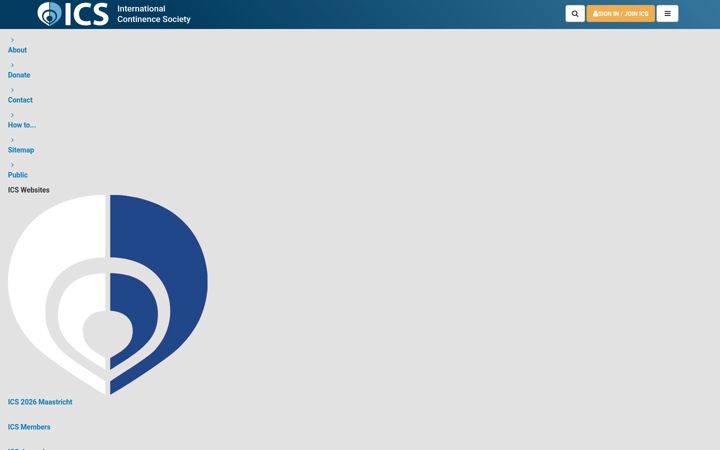Click the chevron above Public
Image resolution: width=720 pixels, height=450 pixels.
click(x=12, y=165)
